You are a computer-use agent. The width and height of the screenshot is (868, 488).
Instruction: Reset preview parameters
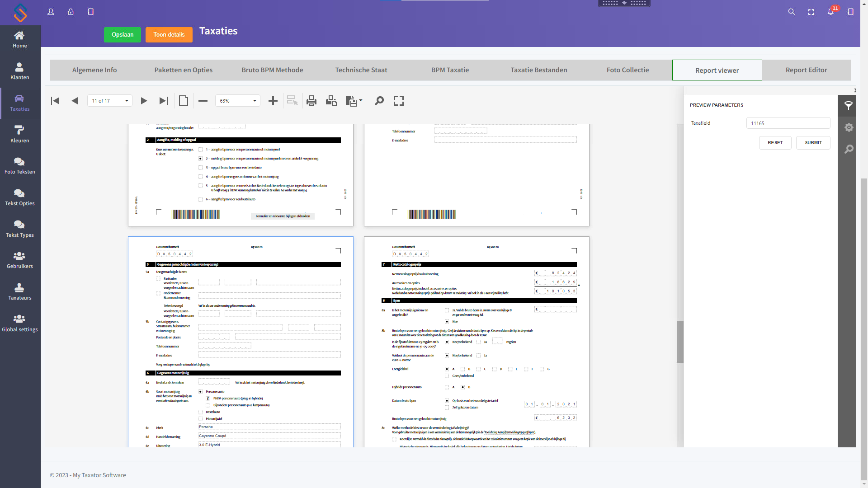click(x=775, y=143)
